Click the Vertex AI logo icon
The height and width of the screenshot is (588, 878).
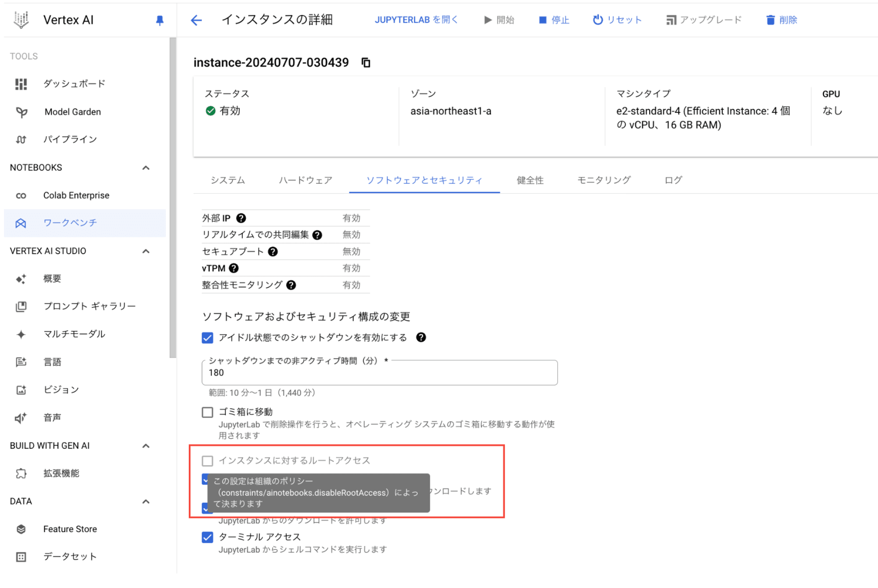(x=21, y=20)
